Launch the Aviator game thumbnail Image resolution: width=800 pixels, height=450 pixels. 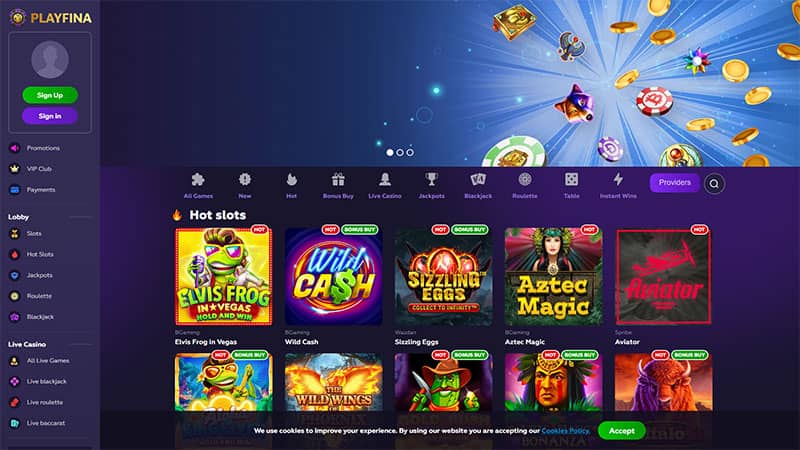pyautogui.click(x=663, y=277)
